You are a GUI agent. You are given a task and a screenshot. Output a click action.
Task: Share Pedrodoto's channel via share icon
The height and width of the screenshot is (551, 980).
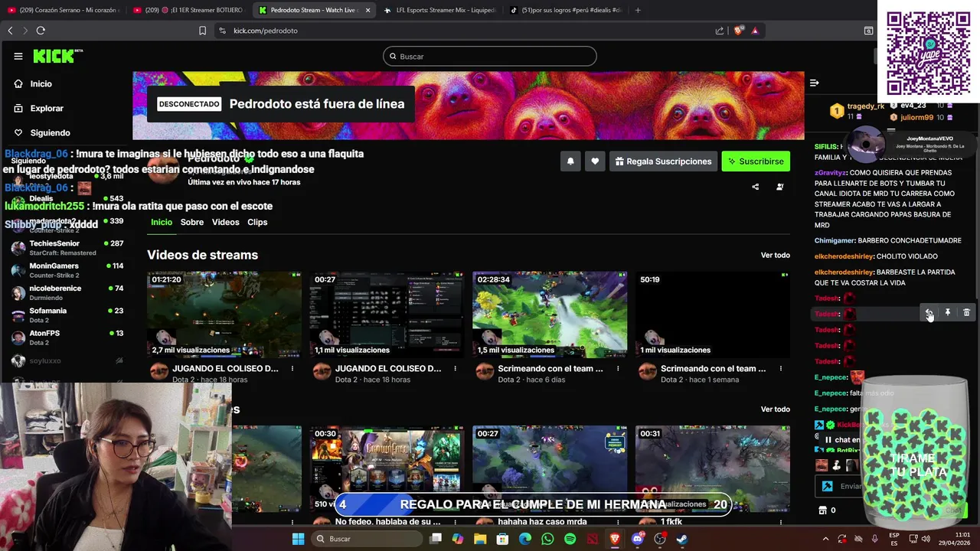coord(756,187)
